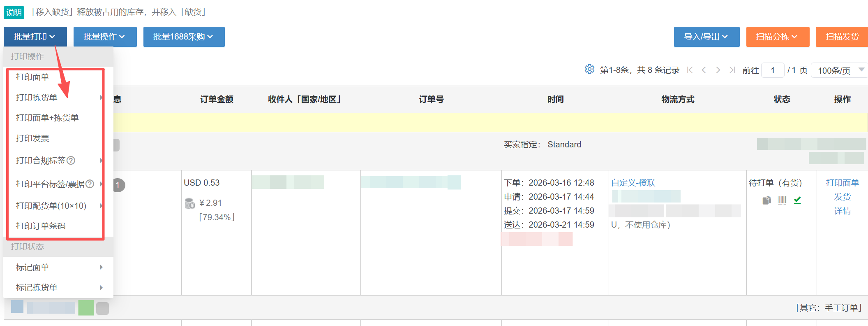Click the 打印面单 link in 操作 column
The height and width of the screenshot is (326, 868).
(843, 183)
